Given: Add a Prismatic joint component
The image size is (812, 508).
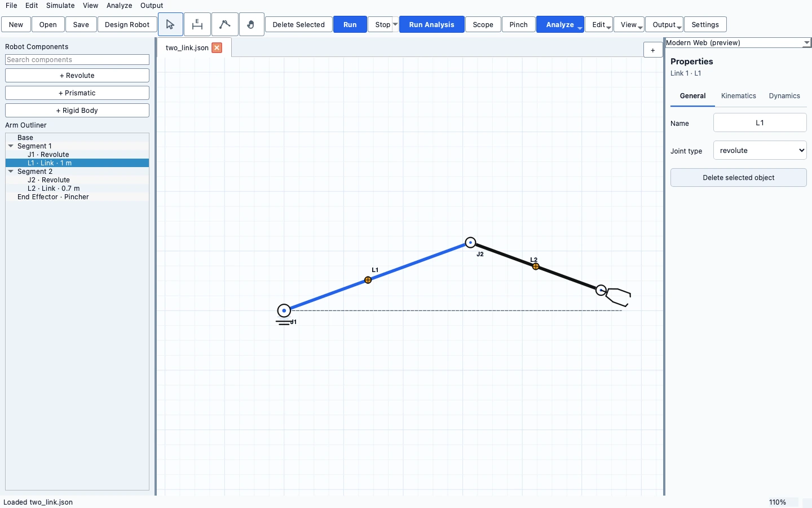Looking at the screenshot, I should click(77, 93).
